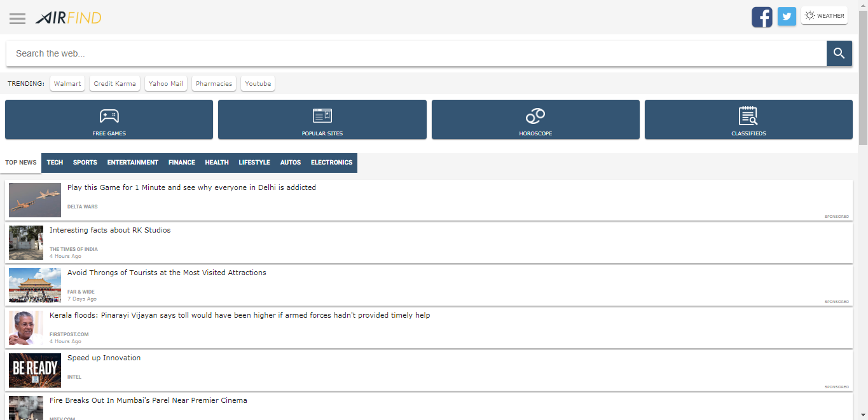The image size is (868, 420).
Task: Search trending topic Walmart
Action: coord(67,83)
